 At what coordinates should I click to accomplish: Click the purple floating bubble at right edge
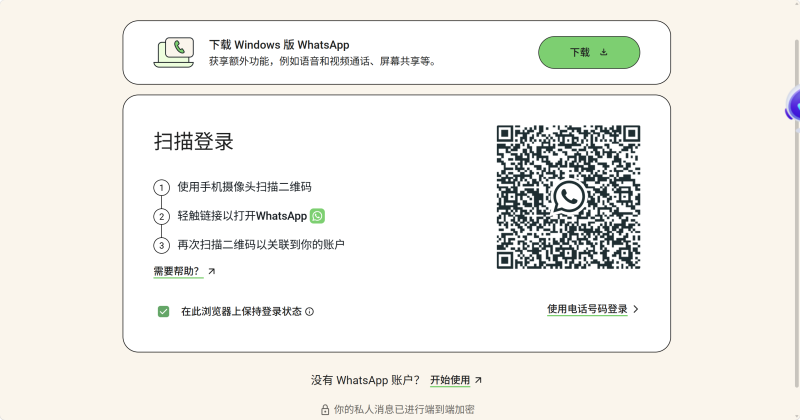793,106
